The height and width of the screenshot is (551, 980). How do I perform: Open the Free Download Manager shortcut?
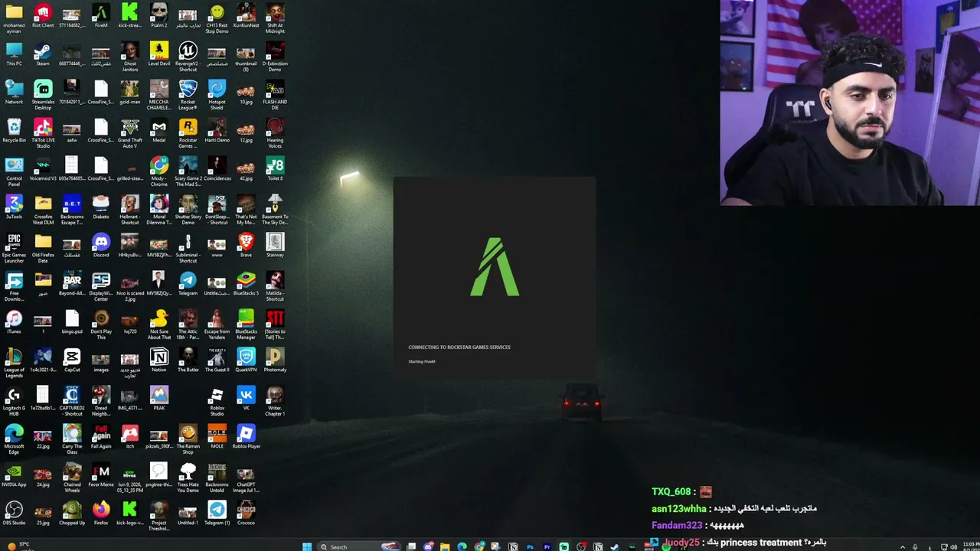14,287
